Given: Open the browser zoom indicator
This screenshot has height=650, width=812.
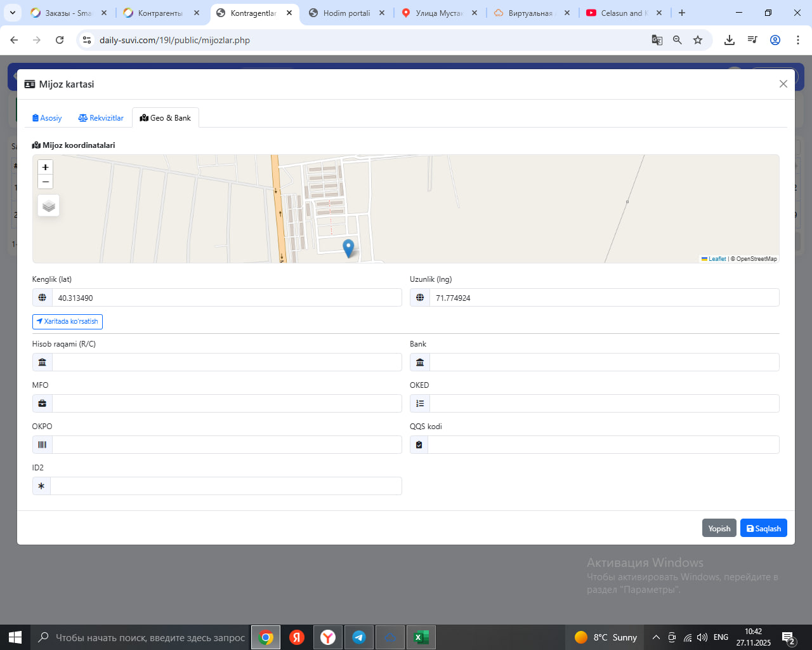Looking at the screenshot, I should tap(678, 40).
